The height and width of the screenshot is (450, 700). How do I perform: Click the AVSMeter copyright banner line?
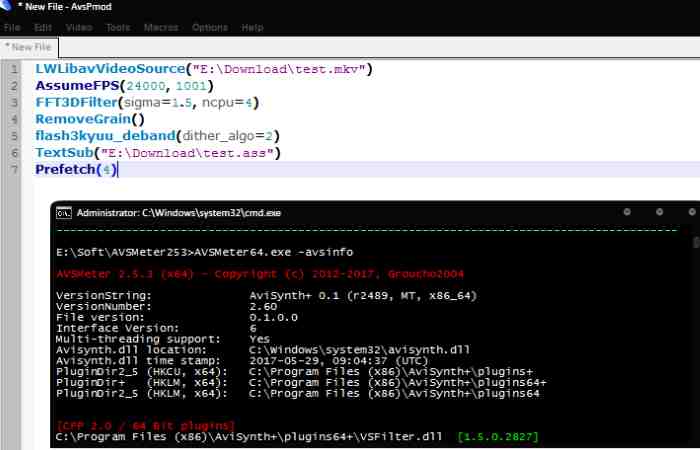pos(260,274)
